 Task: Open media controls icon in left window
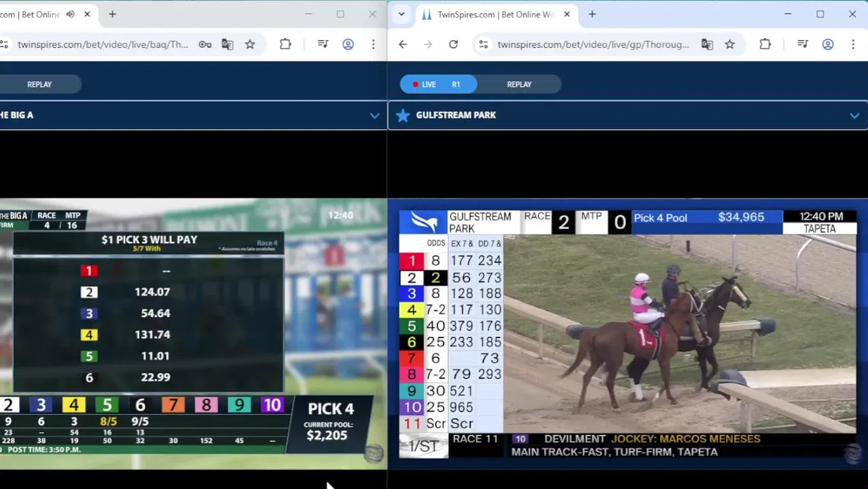(x=323, y=44)
